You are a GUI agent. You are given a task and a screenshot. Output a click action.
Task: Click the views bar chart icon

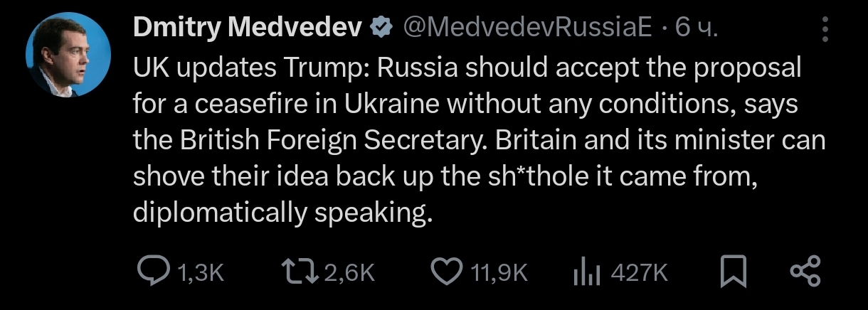[x=588, y=272]
